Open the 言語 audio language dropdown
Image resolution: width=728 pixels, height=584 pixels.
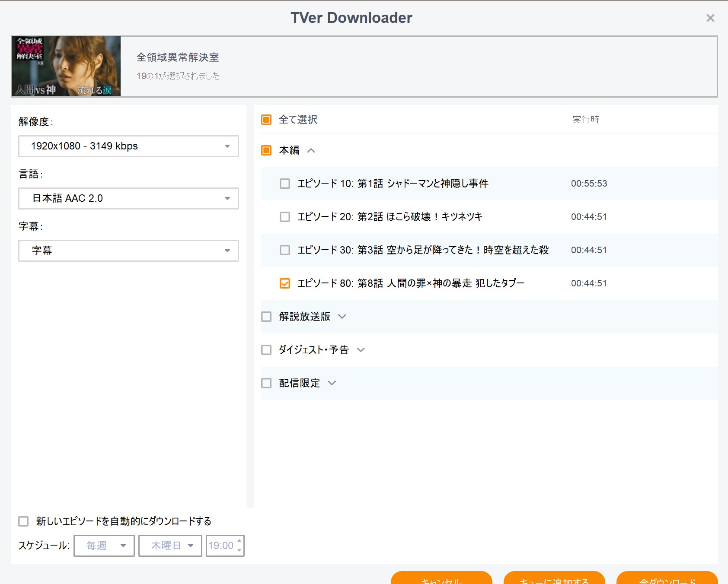pos(128,198)
